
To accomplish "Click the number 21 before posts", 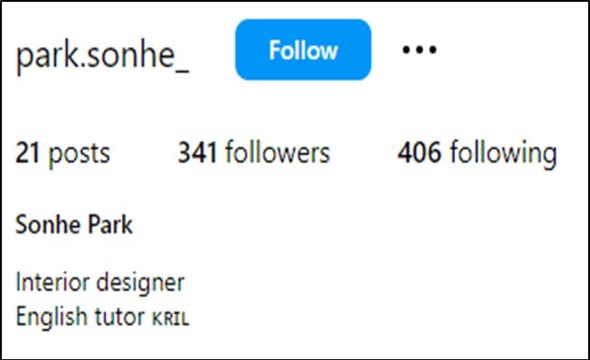I will click(x=27, y=153).
